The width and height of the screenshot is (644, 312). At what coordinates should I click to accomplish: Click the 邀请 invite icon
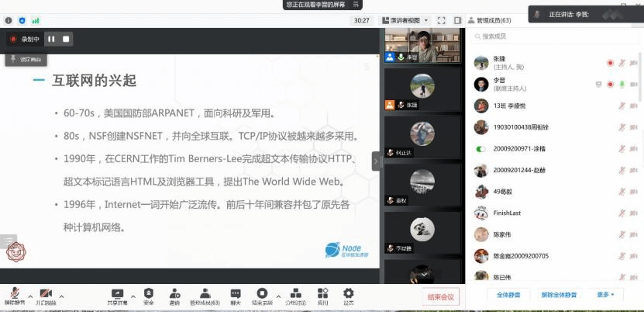[x=175, y=293]
